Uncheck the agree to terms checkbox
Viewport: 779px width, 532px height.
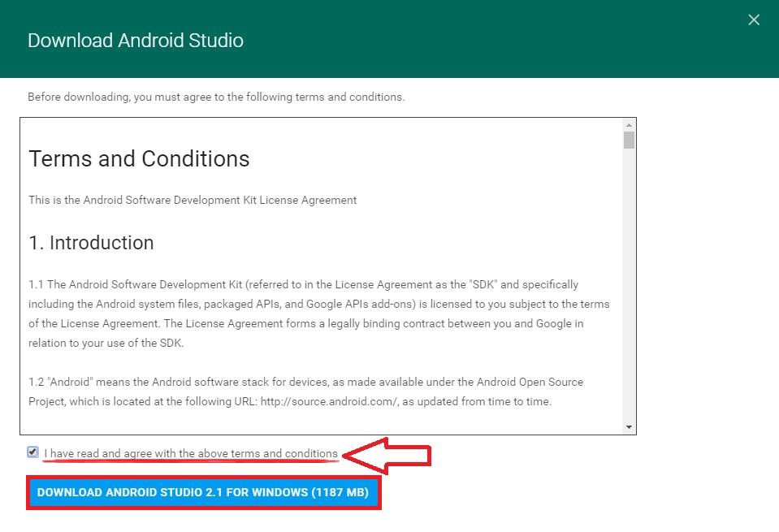pyautogui.click(x=32, y=452)
